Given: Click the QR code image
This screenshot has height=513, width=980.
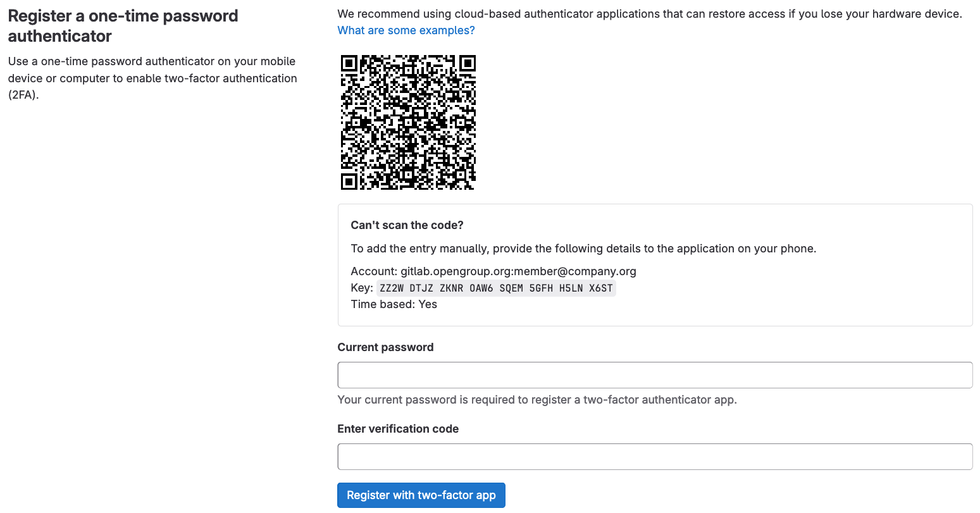Looking at the screenshot, I should click(408, 122).
